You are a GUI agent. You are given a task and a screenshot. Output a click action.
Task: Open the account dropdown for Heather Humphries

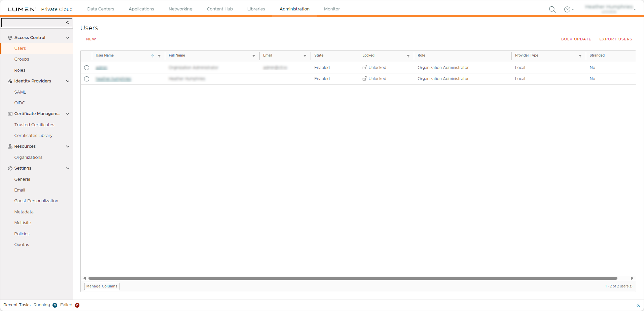pyautogui.click(x=635, y=9)
